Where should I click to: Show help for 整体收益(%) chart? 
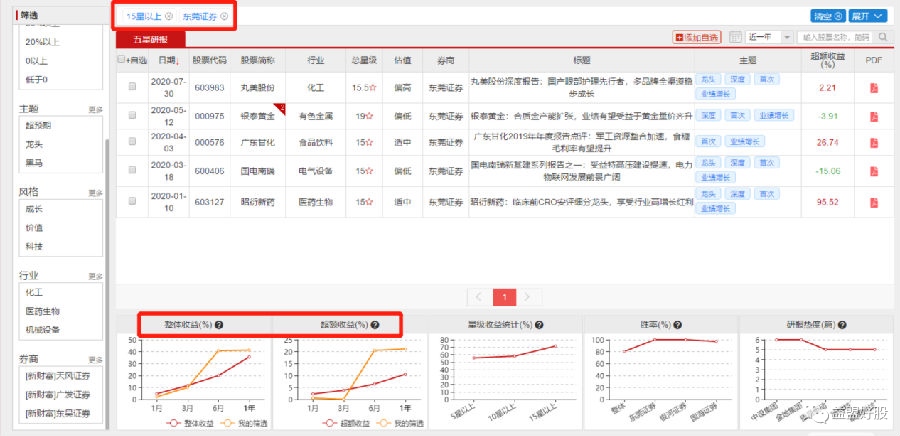tap(219, 325)
